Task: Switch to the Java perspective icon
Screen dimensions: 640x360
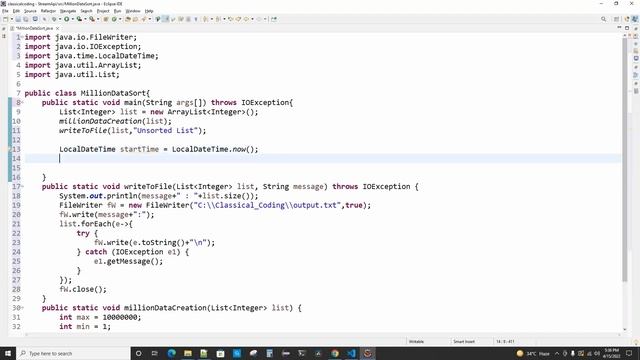Action: (635, 19)
